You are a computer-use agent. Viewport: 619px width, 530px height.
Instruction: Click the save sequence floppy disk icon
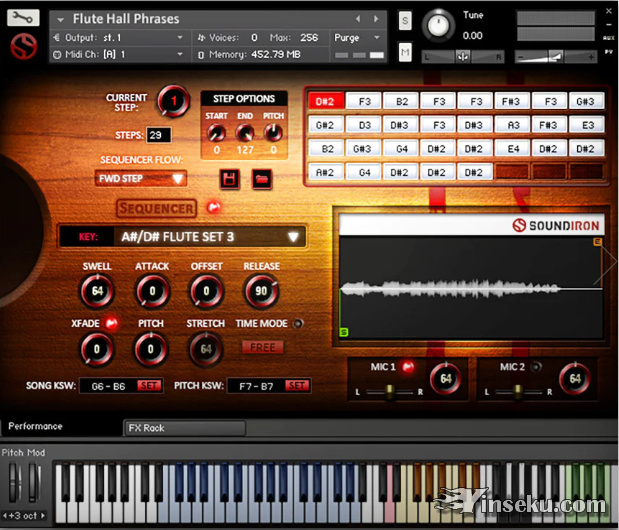tap(230, 179)
